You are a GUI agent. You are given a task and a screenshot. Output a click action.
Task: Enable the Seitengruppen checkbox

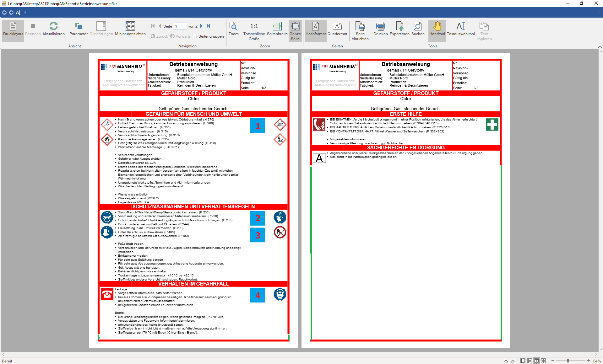point(195,36)
